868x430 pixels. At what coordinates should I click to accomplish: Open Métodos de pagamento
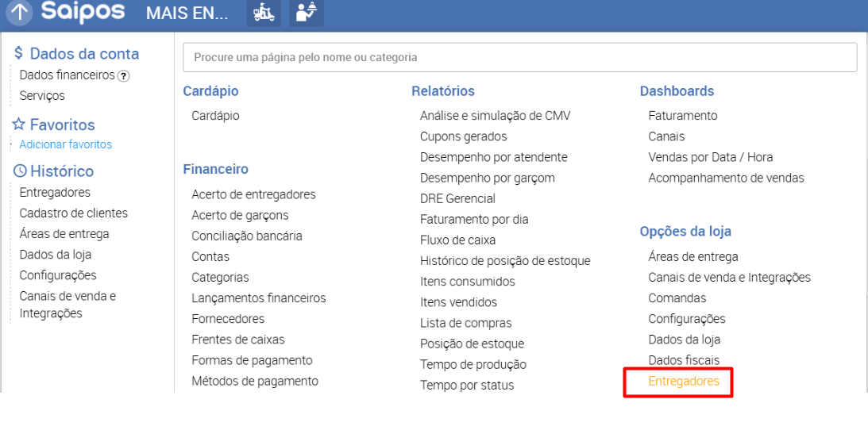(x=255, y=381)
